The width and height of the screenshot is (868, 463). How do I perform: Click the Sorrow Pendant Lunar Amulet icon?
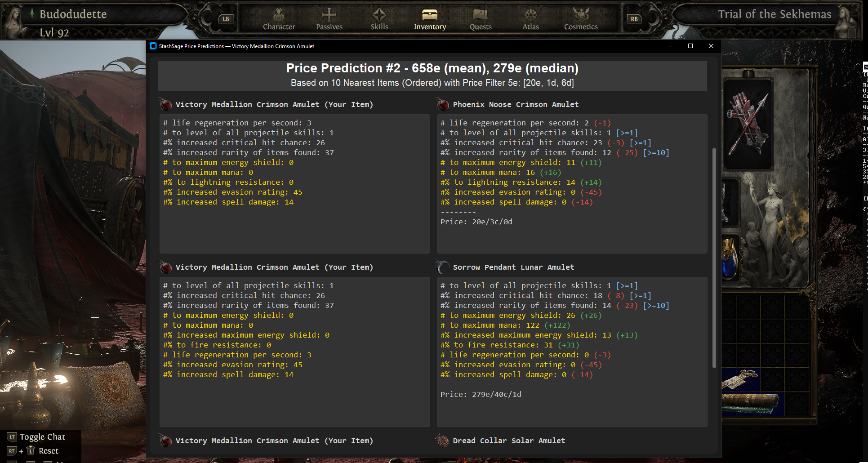click(443, 267)
